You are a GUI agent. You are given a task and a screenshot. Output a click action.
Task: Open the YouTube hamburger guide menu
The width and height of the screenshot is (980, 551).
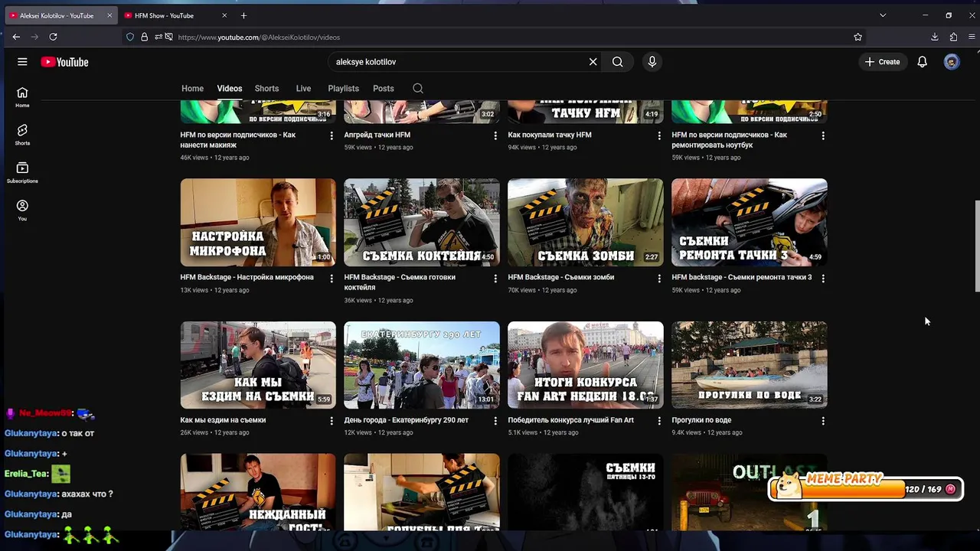(22, 62)
